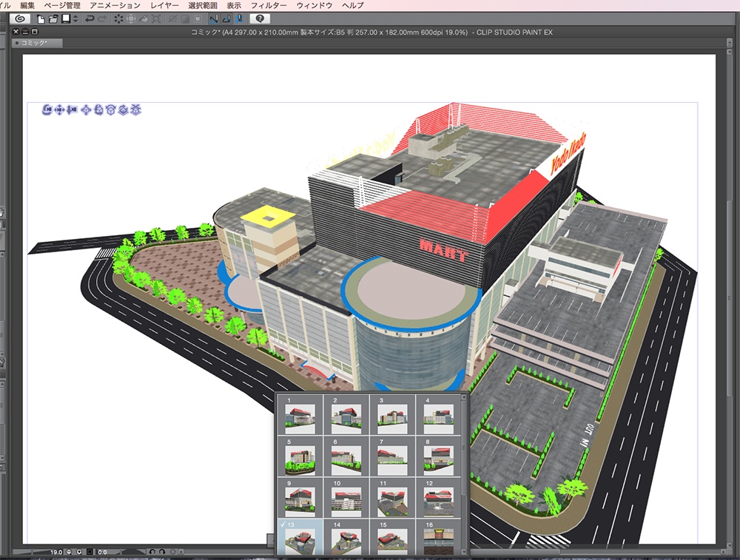Click the Save disk icon
This screenshot has height=560, width=740.
66,18
